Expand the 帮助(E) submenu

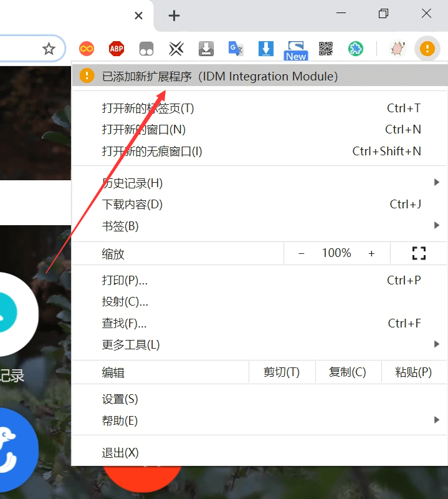coord(260,420)
